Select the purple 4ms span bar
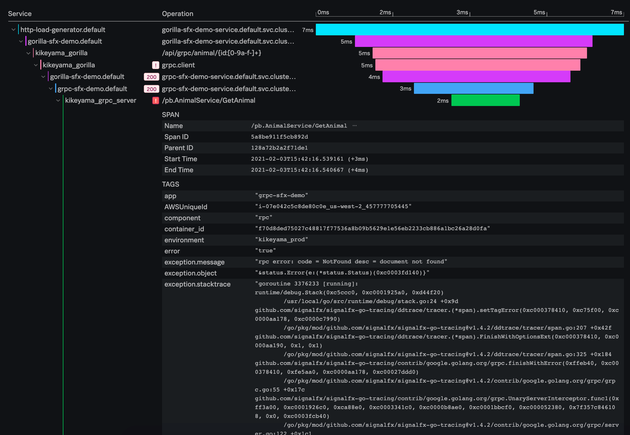The height and width of the screenshot is (435, 630). pos(476,77)
